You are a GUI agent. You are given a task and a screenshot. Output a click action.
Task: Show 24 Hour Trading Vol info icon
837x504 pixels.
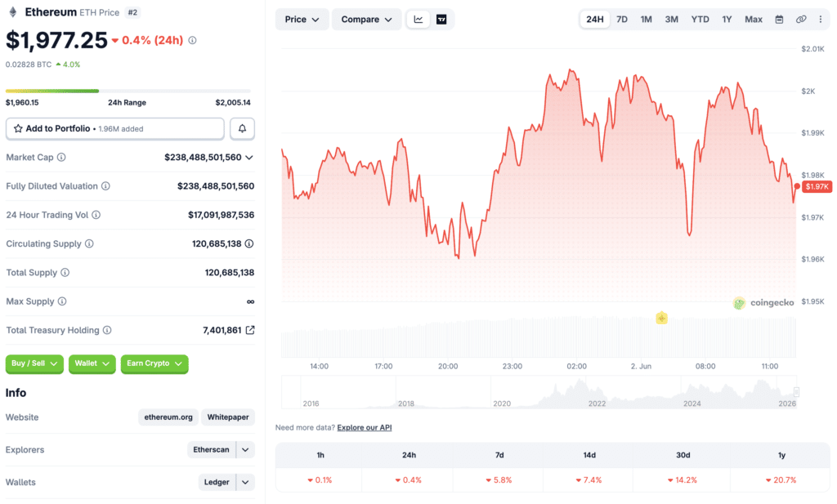click(96, 215)
